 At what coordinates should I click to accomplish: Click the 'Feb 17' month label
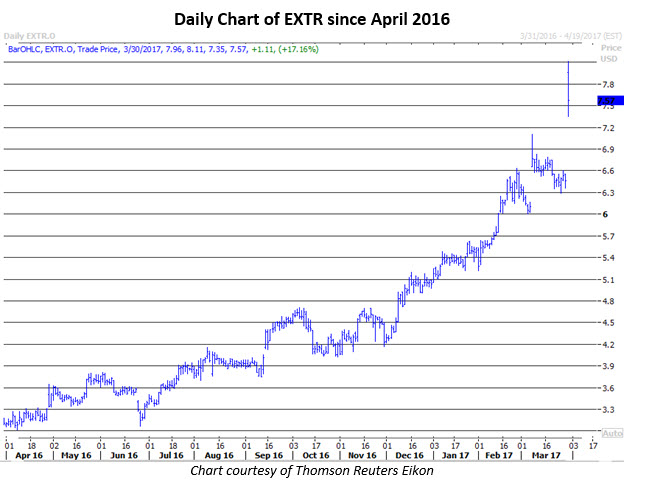coord(499,456)
